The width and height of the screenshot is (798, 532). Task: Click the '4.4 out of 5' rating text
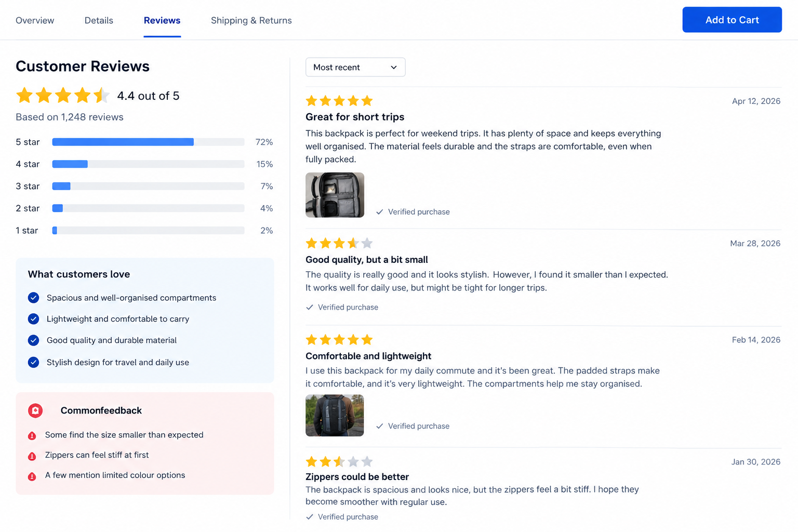[x=148, y=96]
